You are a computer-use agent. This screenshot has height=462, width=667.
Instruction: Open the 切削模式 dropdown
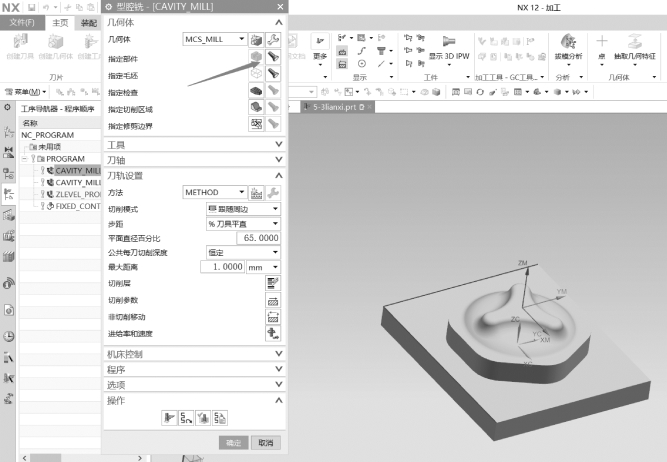pos(242,209)
